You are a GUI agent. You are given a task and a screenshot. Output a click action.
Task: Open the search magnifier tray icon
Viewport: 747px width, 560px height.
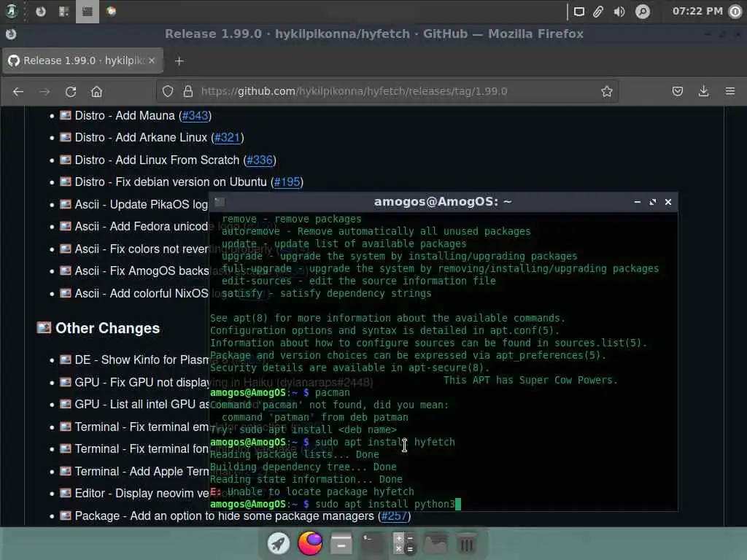(x=643, y=12)
